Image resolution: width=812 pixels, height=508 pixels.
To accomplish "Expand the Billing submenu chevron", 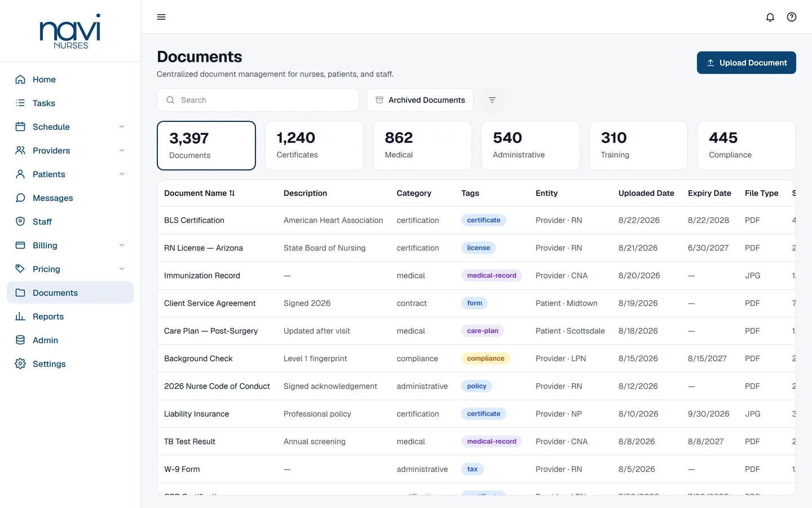I will point(122,246).
